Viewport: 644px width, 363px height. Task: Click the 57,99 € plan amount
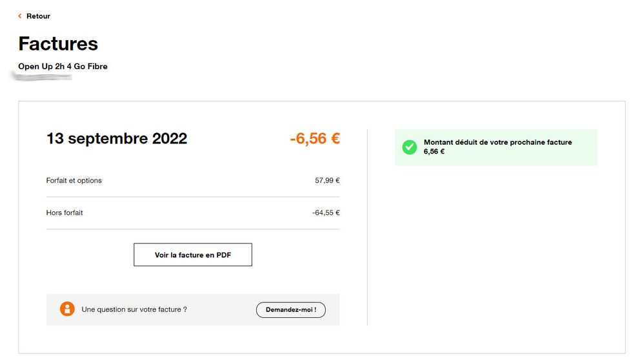click(x=327, y=180)
